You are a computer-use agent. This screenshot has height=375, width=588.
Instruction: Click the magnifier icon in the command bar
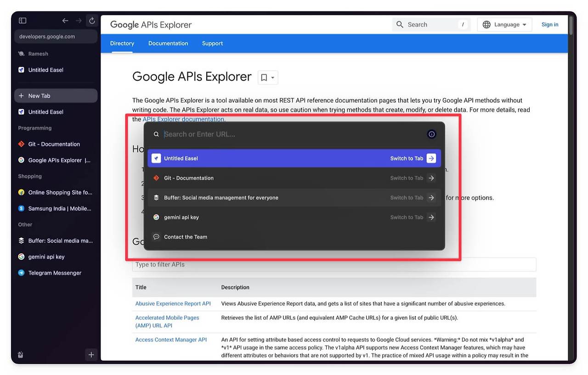pyautogui.click(x=156, y=134)
